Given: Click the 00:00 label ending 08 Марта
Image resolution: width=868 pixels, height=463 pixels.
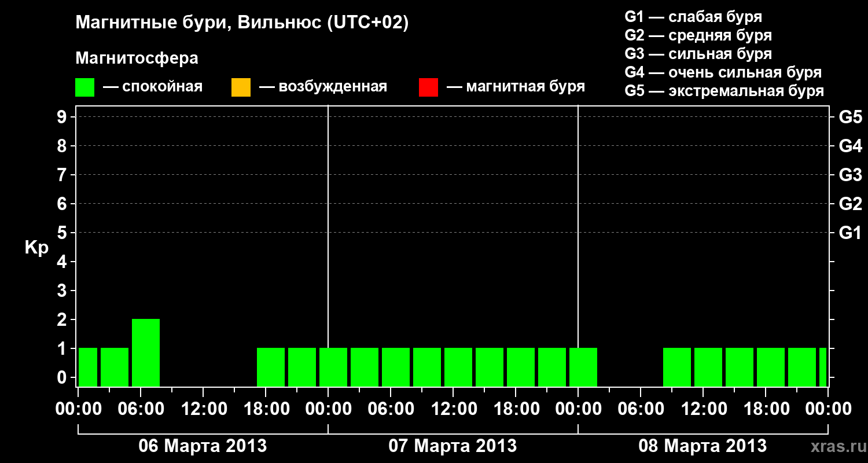Looking at the screenshot, I should point(827,409).
